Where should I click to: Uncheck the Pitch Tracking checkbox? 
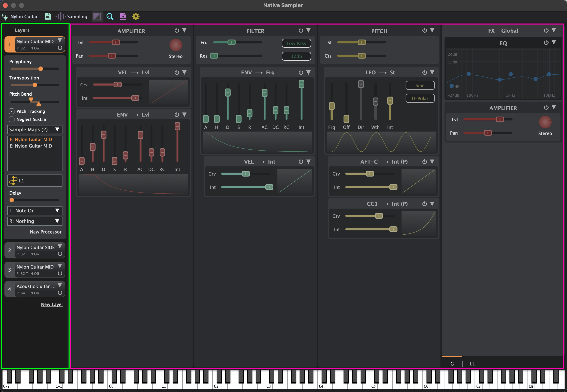click(12, 111)
